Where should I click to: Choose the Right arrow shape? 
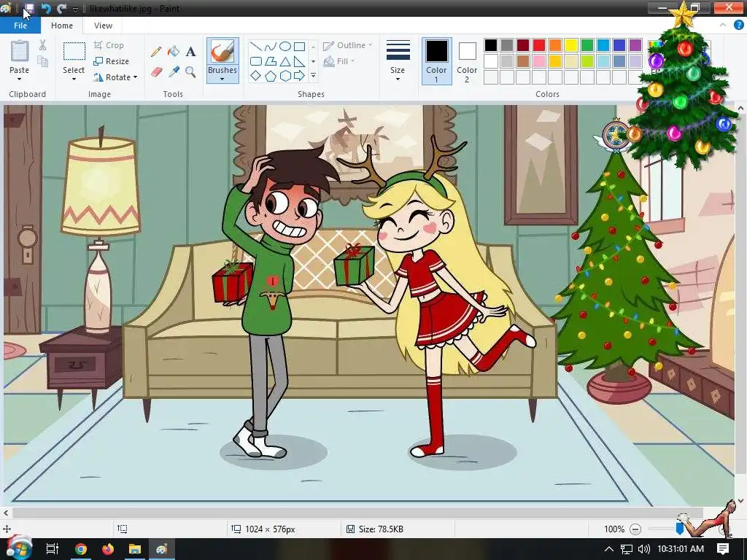click(299, 76)
